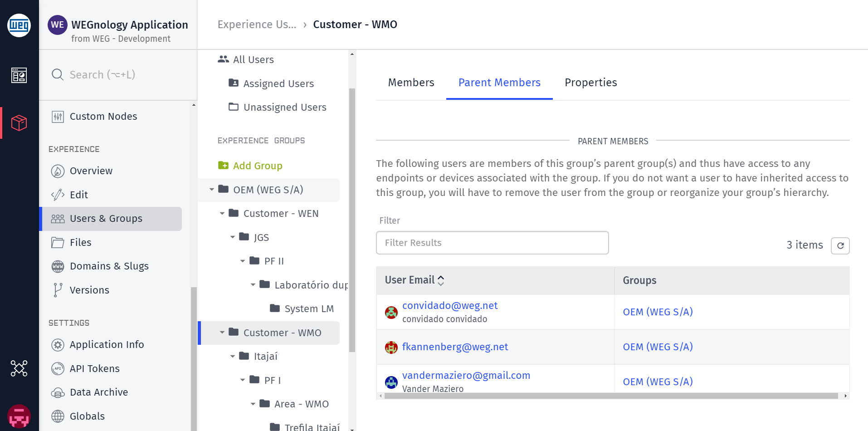Open the fkannenberg@weg.net user link
This screenshot has height=431, width=868.
(x=455, y=347)
